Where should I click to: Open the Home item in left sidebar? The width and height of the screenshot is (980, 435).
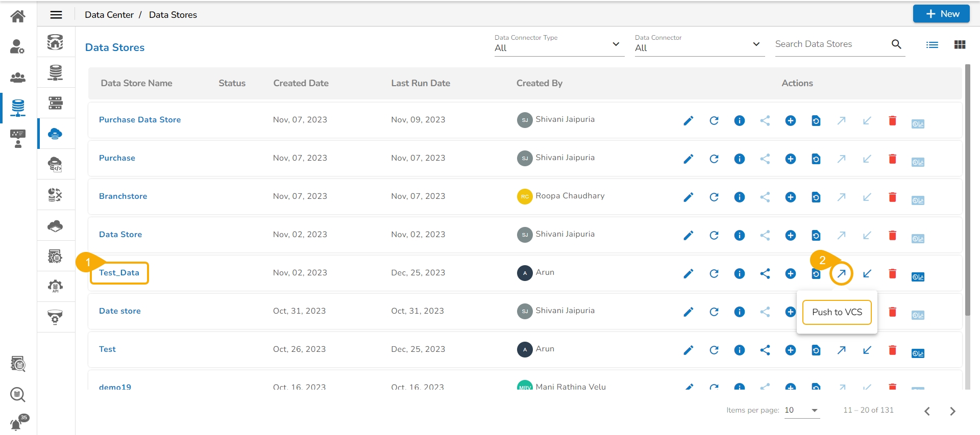coord(18,16)
